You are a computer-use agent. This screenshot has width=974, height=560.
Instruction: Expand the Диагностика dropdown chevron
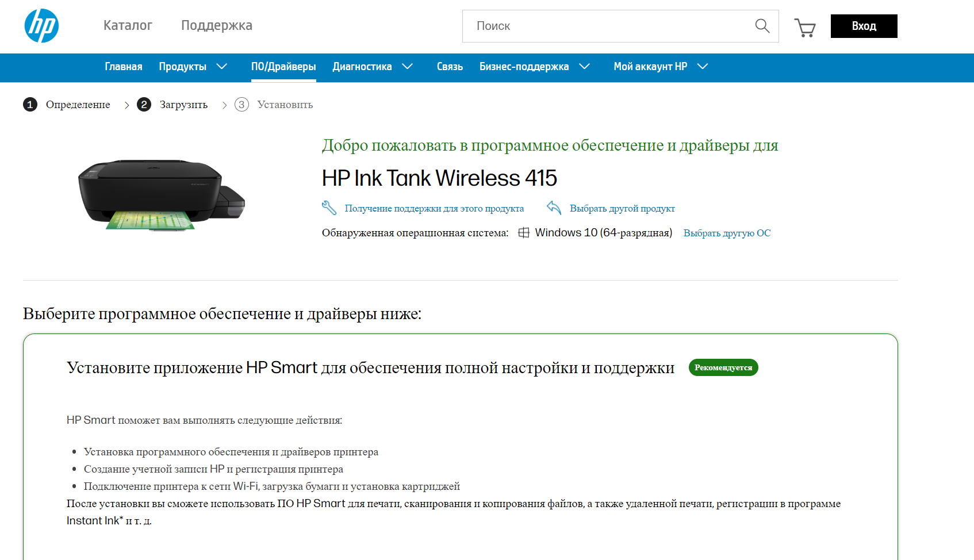[x=407, y=67]
